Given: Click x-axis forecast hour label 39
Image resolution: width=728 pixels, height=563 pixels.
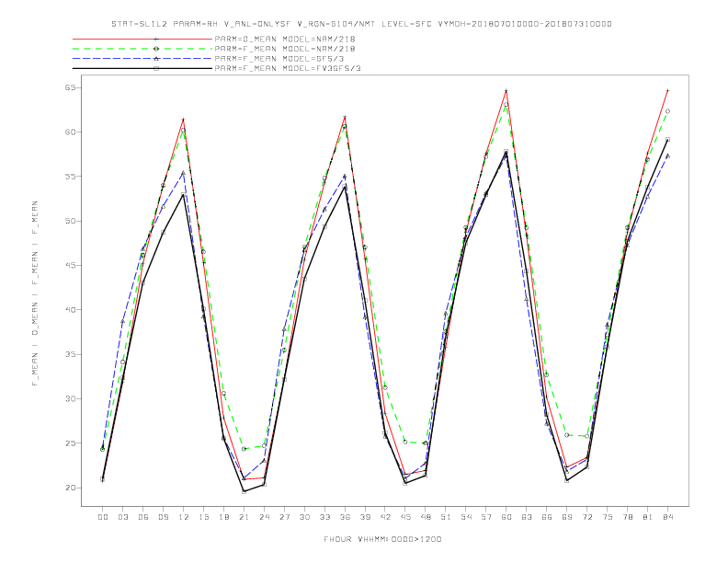Looking at the screenshot, I should pyautogui.click(x=365, y=517).
